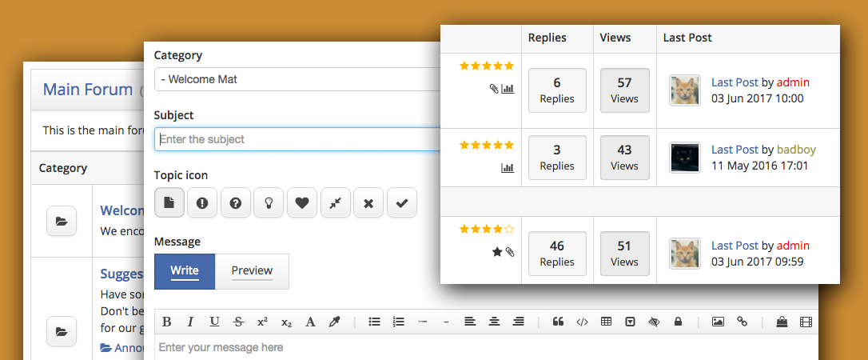Insert a hyperlink into message
Screen dimensions: 868x360
tap(742, 322)
